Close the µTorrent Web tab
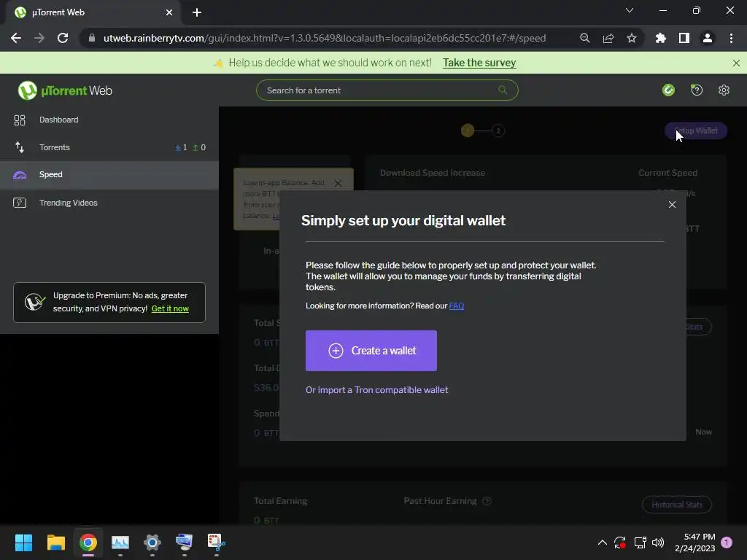Screen dimensions: 747x560 169,12
